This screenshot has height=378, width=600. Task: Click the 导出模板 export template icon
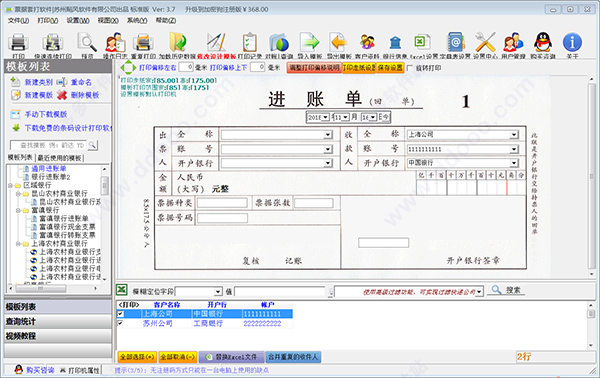(x=338, y=42)
